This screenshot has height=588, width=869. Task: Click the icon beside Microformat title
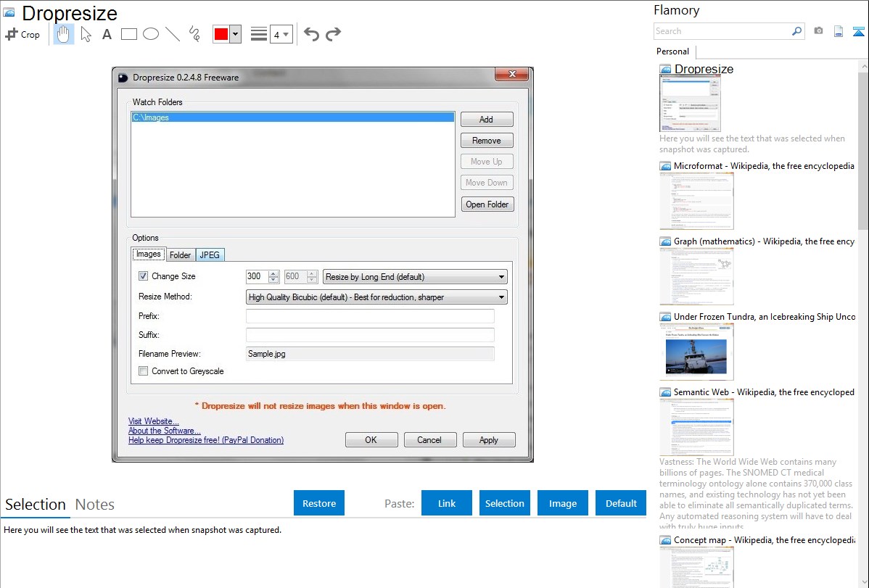tap(665, 166)
